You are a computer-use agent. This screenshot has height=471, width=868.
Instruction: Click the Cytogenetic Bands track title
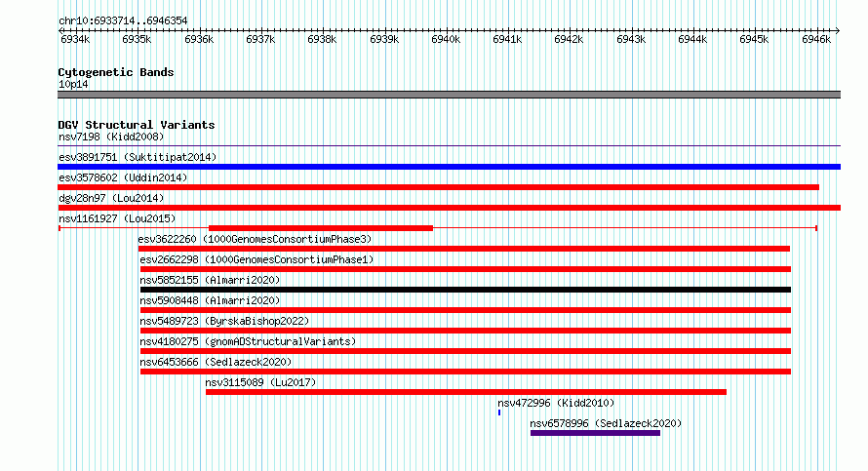coord(116,72)
